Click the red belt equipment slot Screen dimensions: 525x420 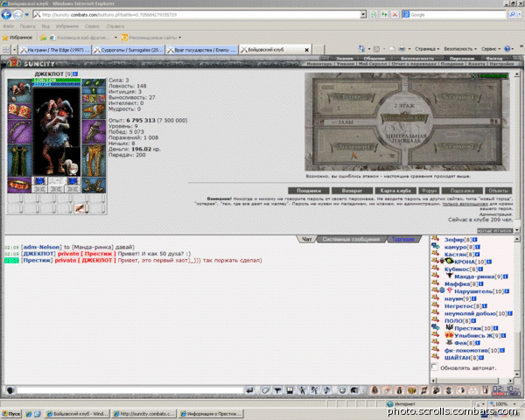coord(19,185)
